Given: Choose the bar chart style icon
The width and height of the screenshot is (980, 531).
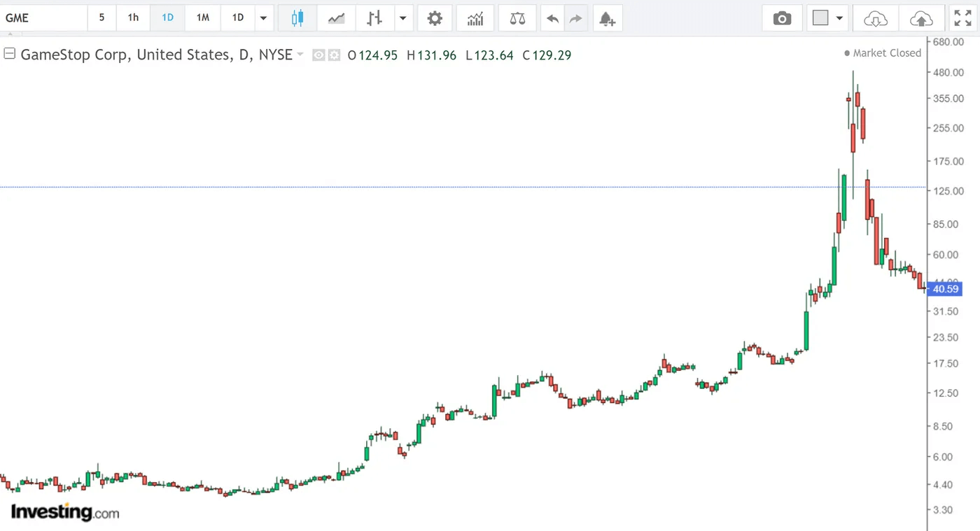Looking at the screenshot, I should pos(375,18).
